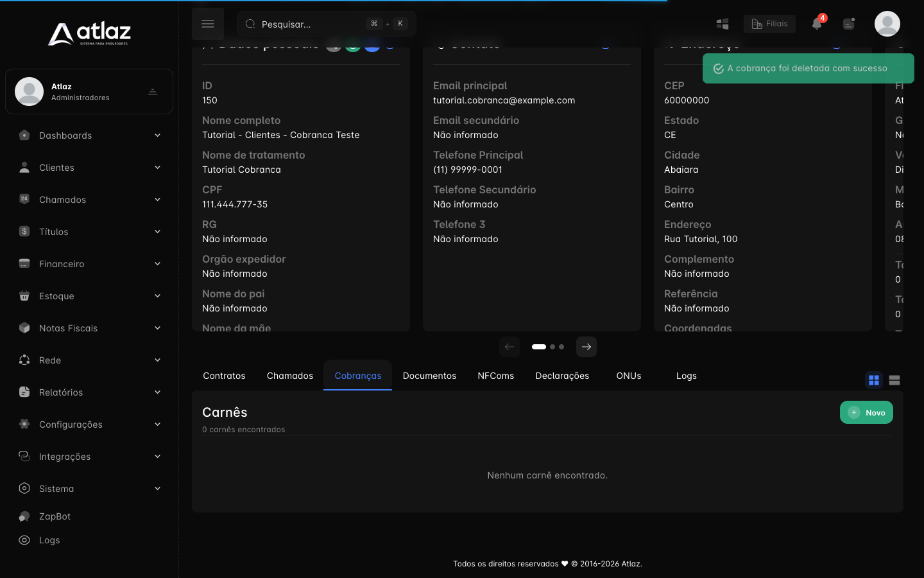924x578 pixels.
Task: Expand the Clientes chevron
Action: click(157, 168)
